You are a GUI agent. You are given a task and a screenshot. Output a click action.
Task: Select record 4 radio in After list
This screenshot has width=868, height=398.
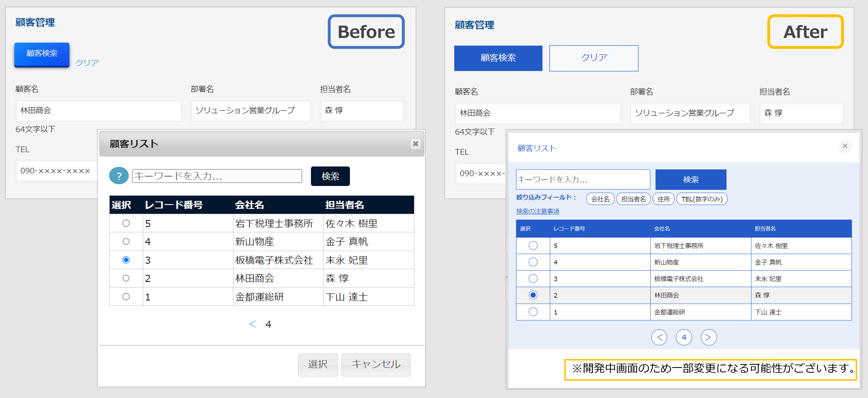(533, 262)
